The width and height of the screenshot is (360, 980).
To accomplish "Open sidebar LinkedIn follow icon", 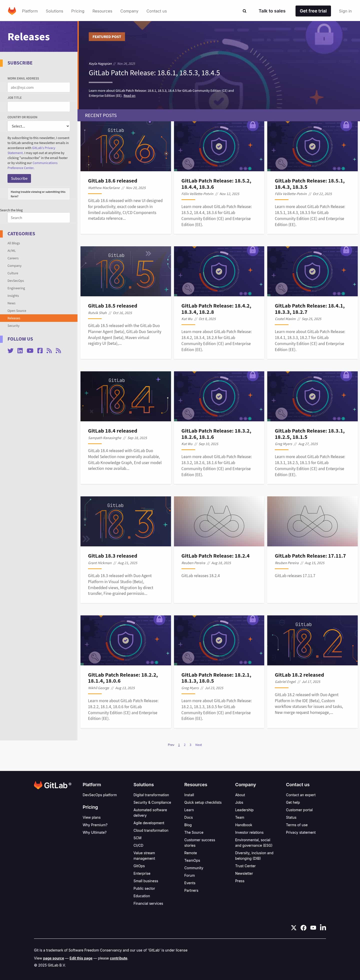I will click(x=20, y=351).
